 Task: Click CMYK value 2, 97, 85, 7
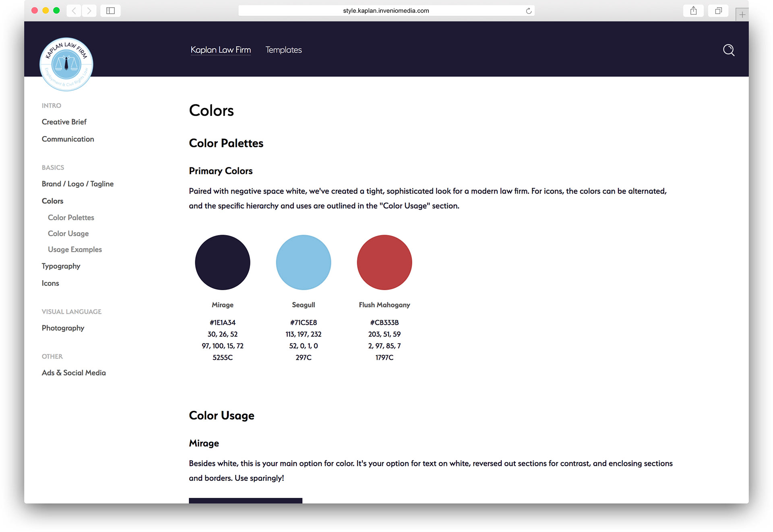point(384,346)
